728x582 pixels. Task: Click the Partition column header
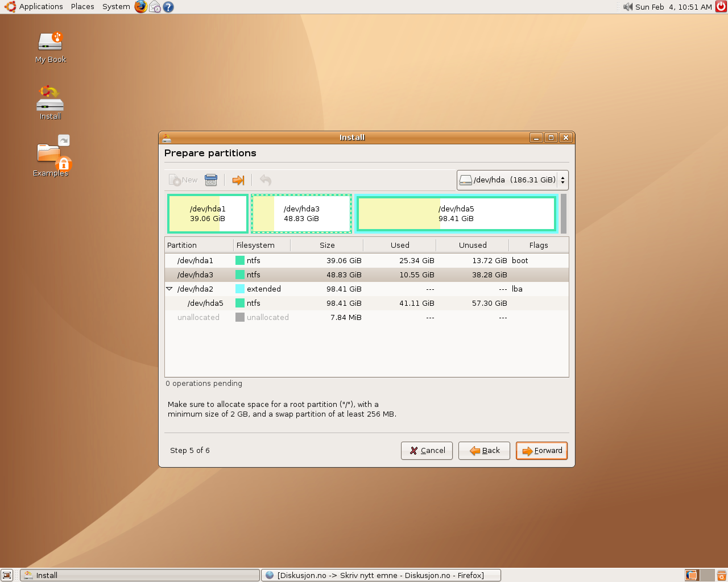tap(199, 246)
